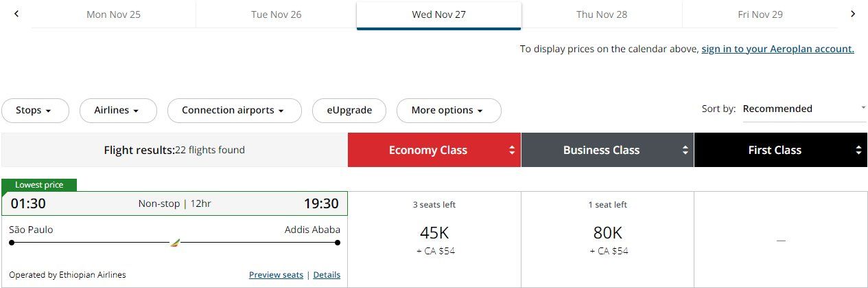
Task: View flight Details link
Action: tap(327, 275)
